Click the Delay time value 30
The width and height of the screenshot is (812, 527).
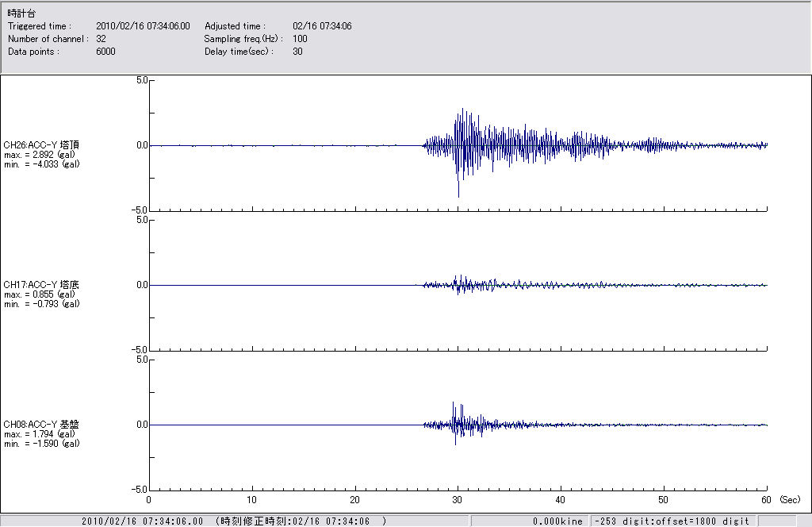pos(297,52)
